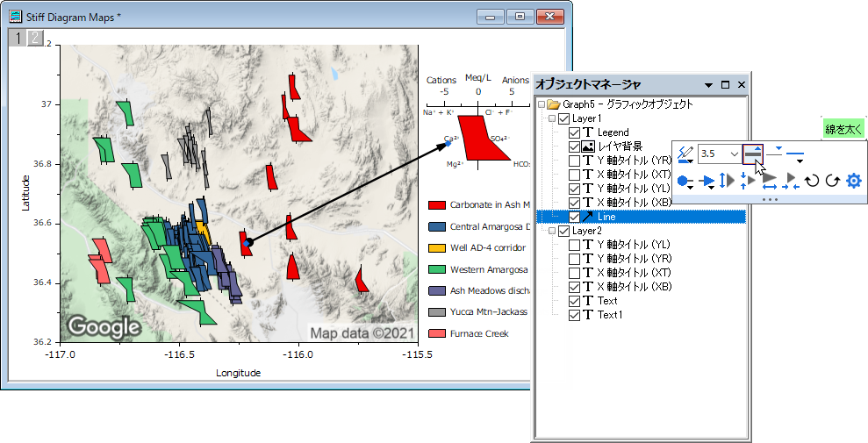The width and height of the screenshot is (868, 443).
Task: Click the green Western Amargosa legend swatch
Action: 437,270
